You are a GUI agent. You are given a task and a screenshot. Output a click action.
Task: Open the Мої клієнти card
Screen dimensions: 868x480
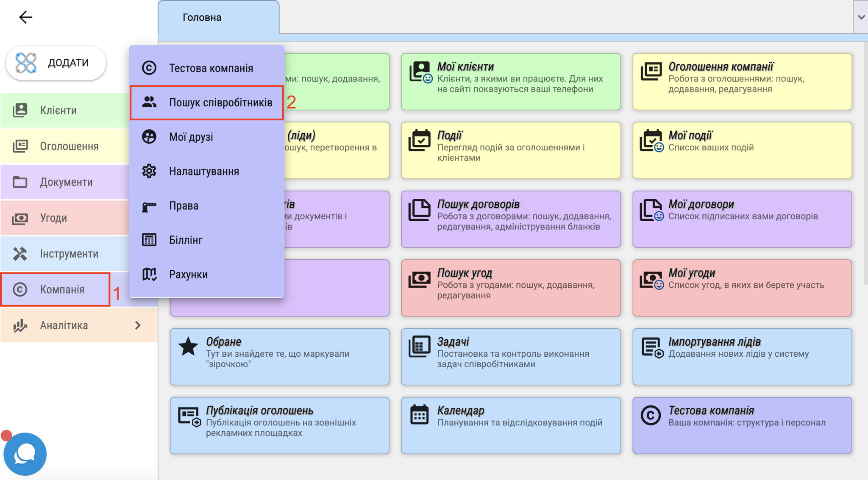tap(511, 82)
